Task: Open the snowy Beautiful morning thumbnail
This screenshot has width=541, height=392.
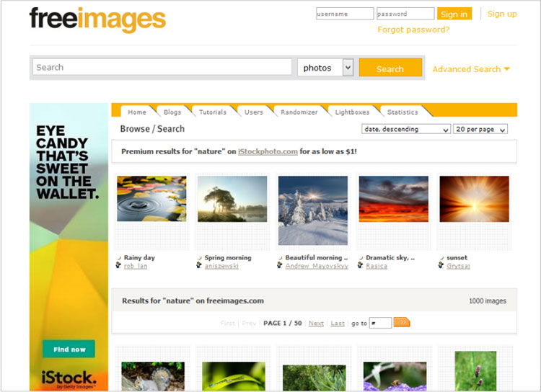Action: (x=312, y=210)
